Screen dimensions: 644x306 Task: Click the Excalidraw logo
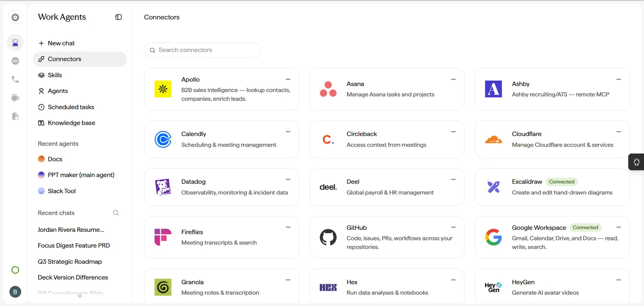tap(493, 187)
